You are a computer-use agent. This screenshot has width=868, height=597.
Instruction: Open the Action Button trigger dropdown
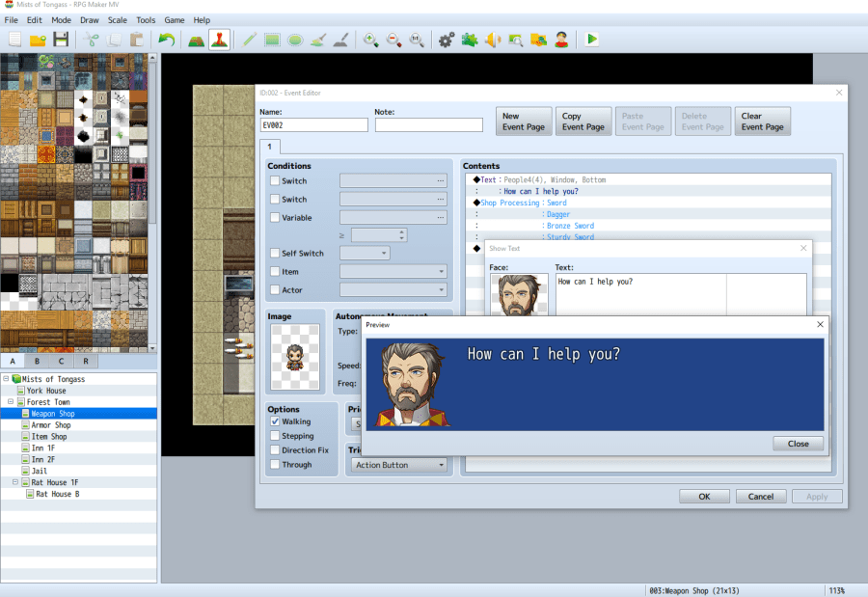pos(399,465)
